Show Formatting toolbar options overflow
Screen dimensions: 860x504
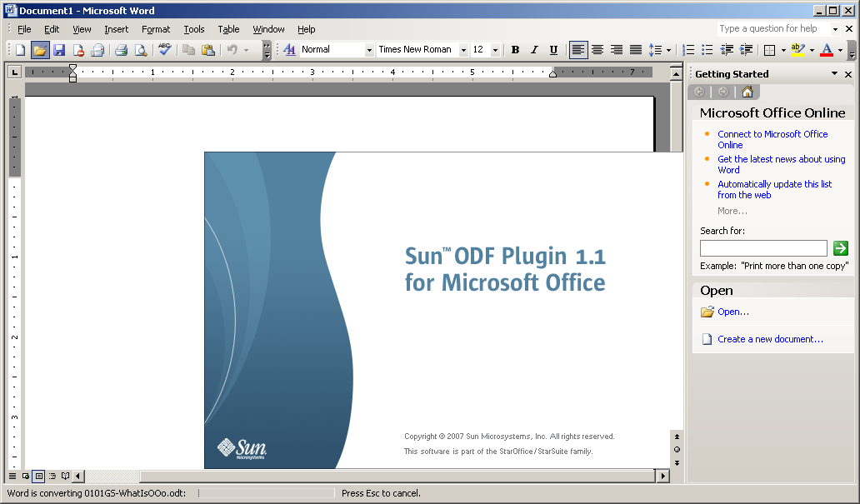point(852,51)
